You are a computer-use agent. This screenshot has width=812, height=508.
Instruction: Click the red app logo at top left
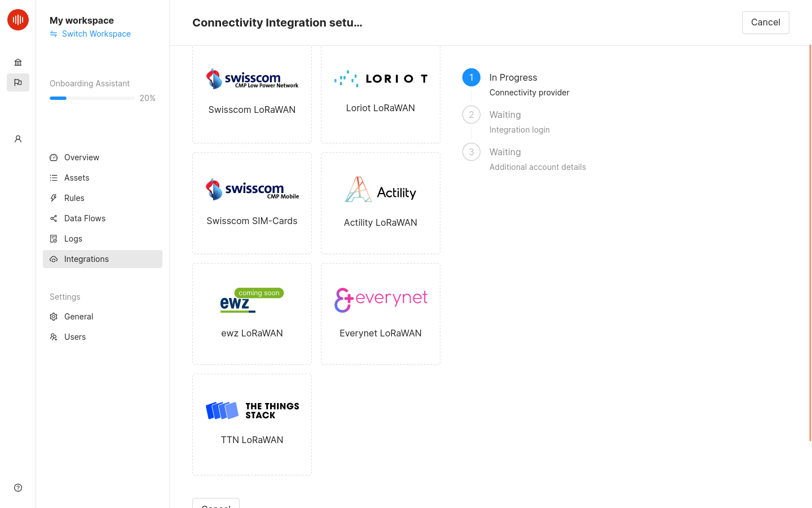[x=17, y=19]
